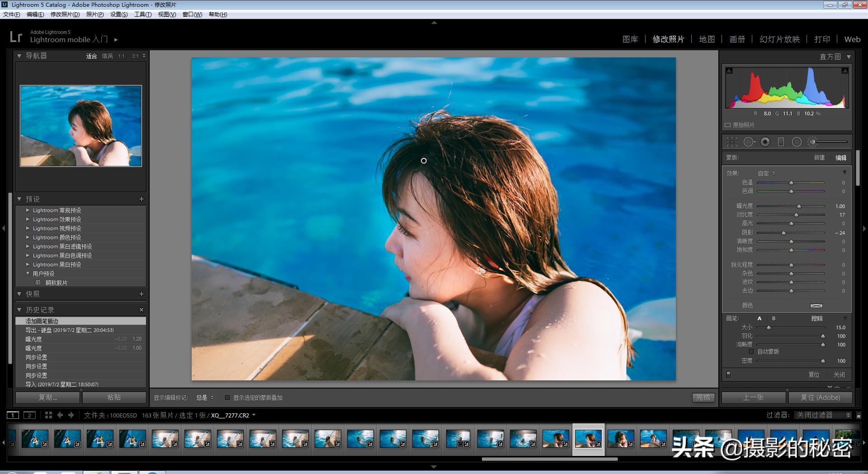
Task: Click the Adjustment Brush tool icon
Action: 813,142
